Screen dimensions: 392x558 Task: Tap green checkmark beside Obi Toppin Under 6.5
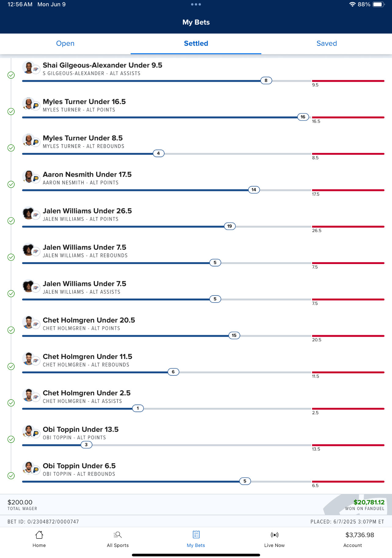click(11, 476)
